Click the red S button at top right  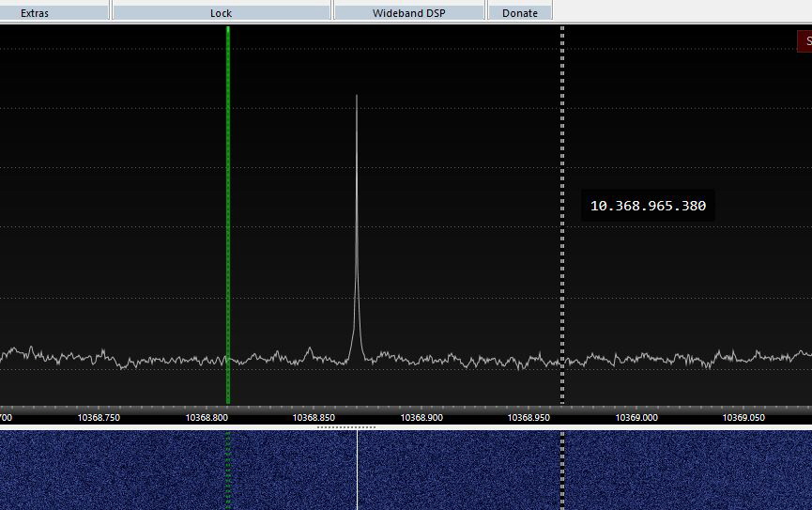804,41
